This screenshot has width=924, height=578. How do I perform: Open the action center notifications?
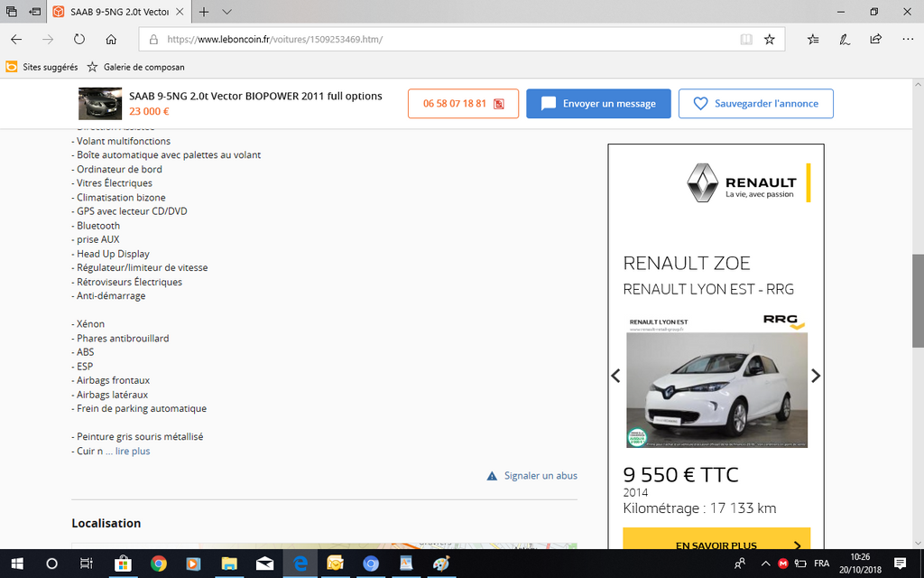click(x=900, y=564)
